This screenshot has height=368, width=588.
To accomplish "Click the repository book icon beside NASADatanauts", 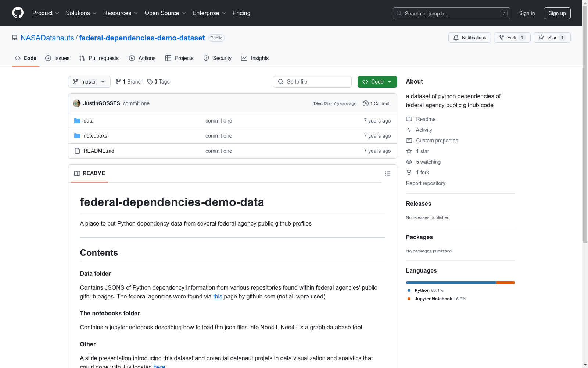I will [x=15, y=38].
